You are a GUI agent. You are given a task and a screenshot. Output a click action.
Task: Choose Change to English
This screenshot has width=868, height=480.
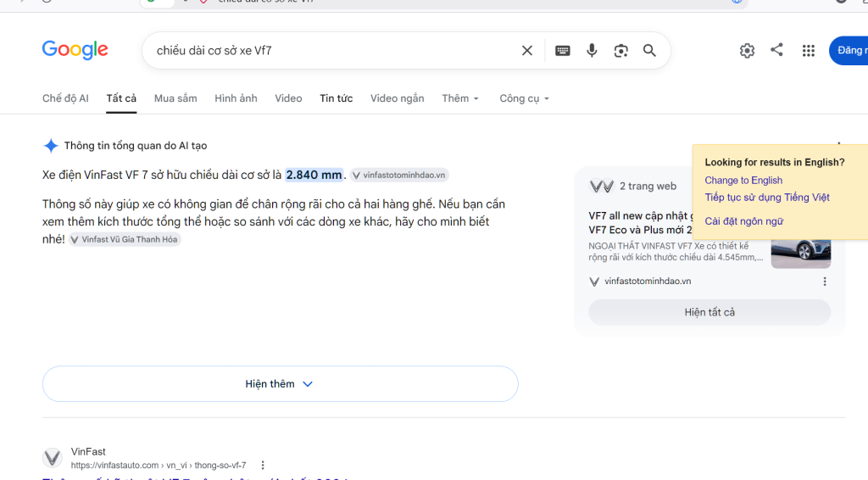pyautogui.click(x=743, y=181)
